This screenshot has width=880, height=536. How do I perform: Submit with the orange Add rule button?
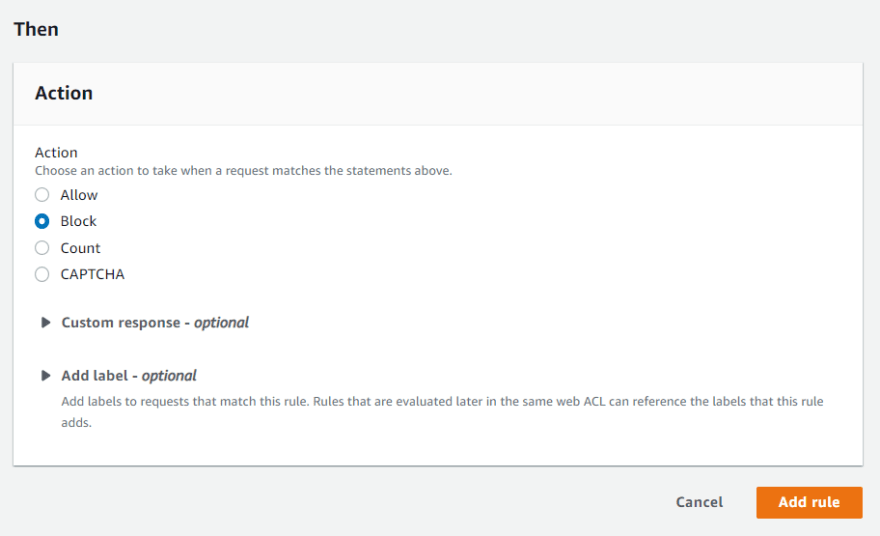click(x=809, y=502)
